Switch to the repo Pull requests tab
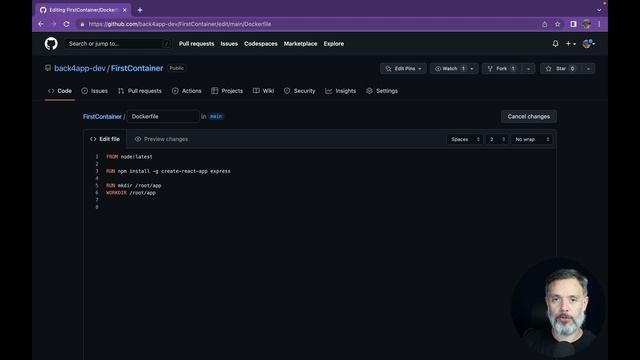This screenshot has height=360, width=640. pyautogui.click(x=140, y=91)
